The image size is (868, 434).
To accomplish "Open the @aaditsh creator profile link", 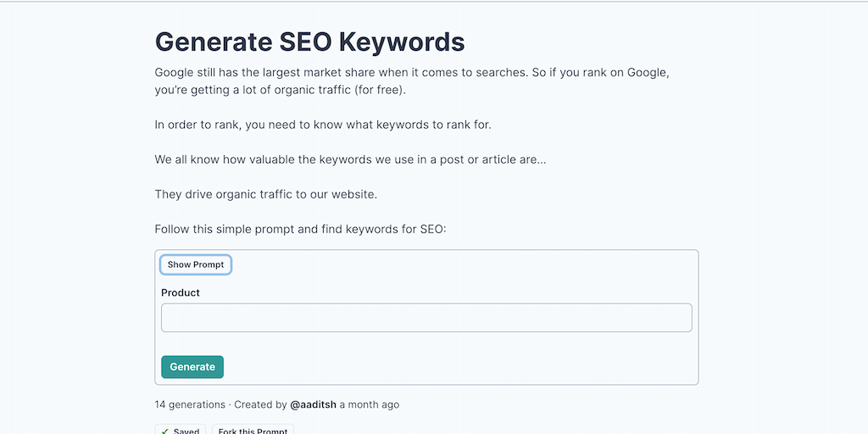I will tap(313, 404).
